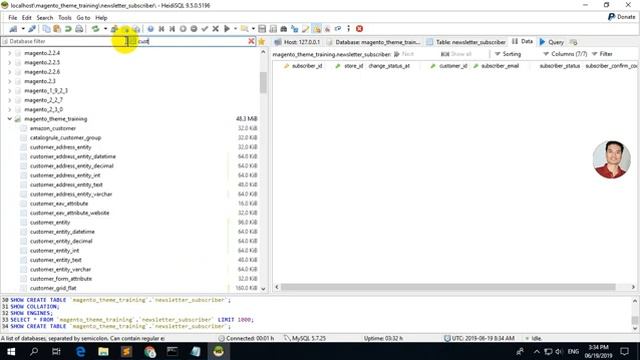Click the Paste clipboard toolbar icon
Viewport: 640px width, 360px height.
(x=57, y=29)
